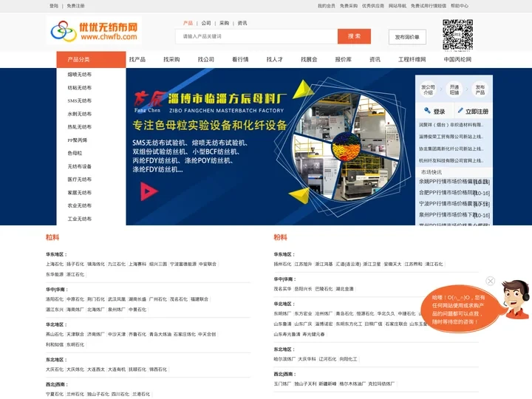Click 玉门炼厂 under 粉料 西北|西南
This screenshot has height=399, width=532.
pos(282,383)
